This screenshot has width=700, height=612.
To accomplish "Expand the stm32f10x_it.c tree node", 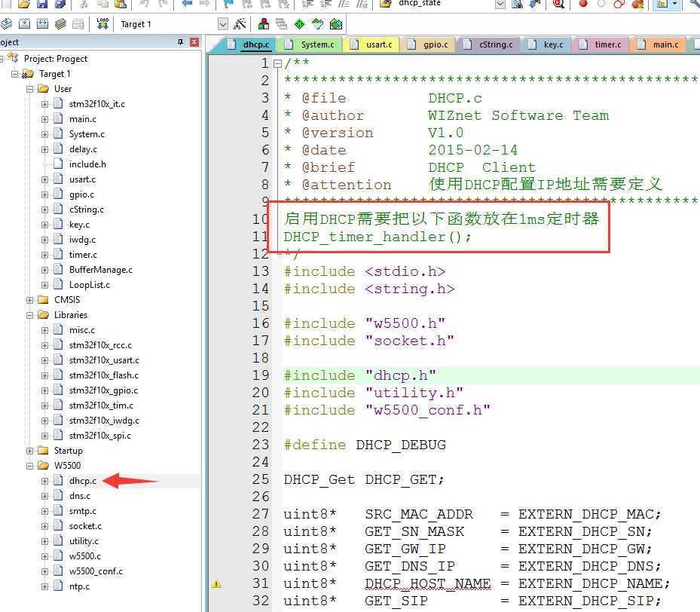I will (x=44, y=104).
